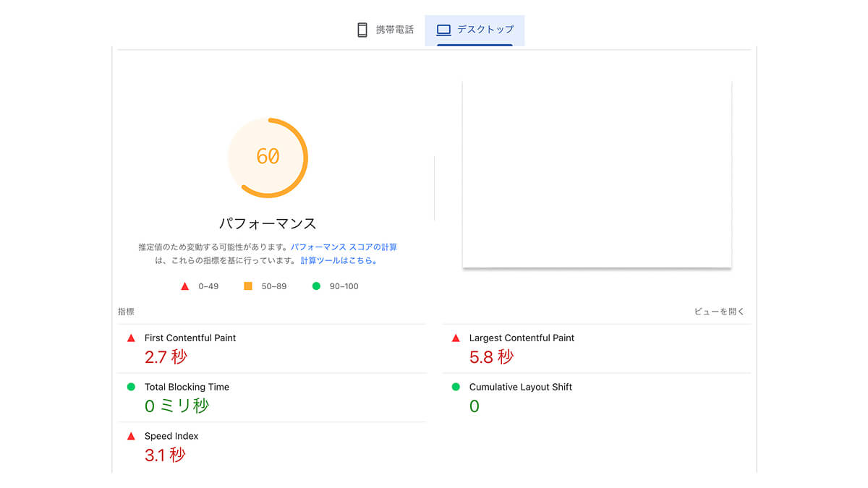
Task: Click green circle beside Cumulative Layout Shift
Action: click(456, 387)
